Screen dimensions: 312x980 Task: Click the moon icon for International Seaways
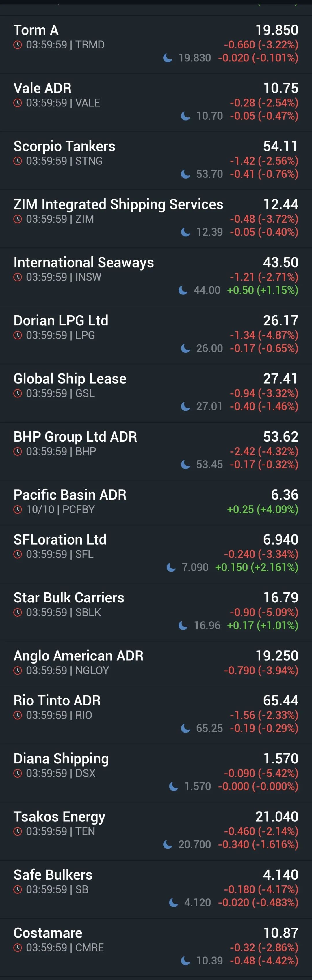(x=183, y=290)
